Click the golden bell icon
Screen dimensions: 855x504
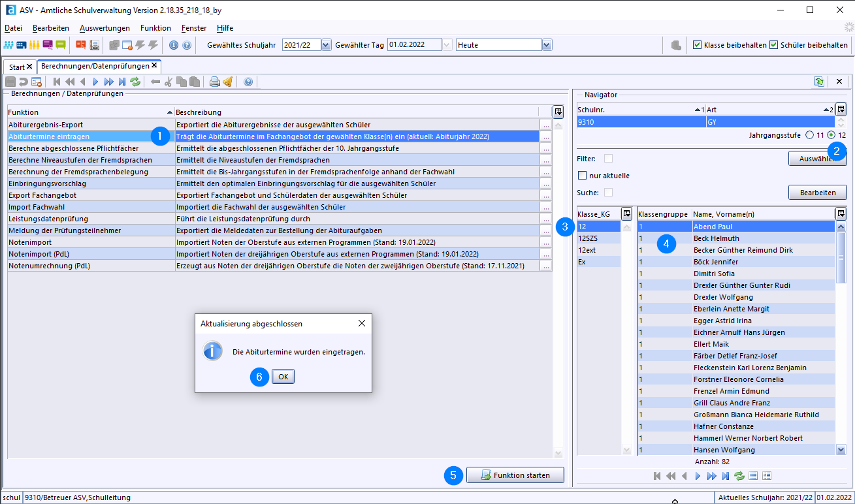click(227, 82)
